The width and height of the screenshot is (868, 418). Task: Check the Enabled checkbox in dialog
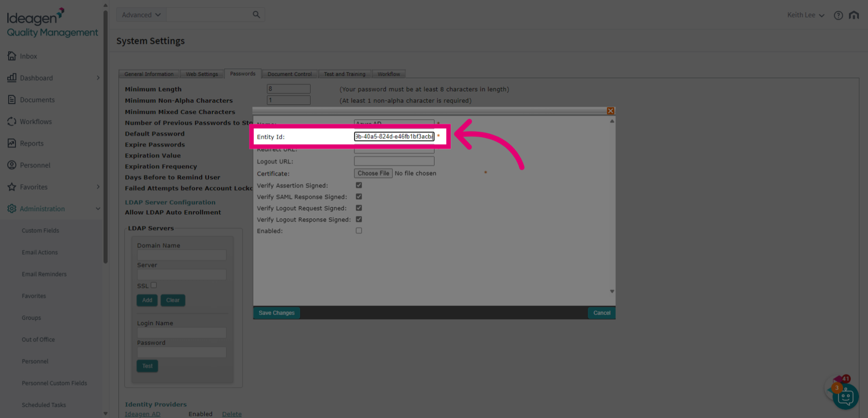point(359,230)
